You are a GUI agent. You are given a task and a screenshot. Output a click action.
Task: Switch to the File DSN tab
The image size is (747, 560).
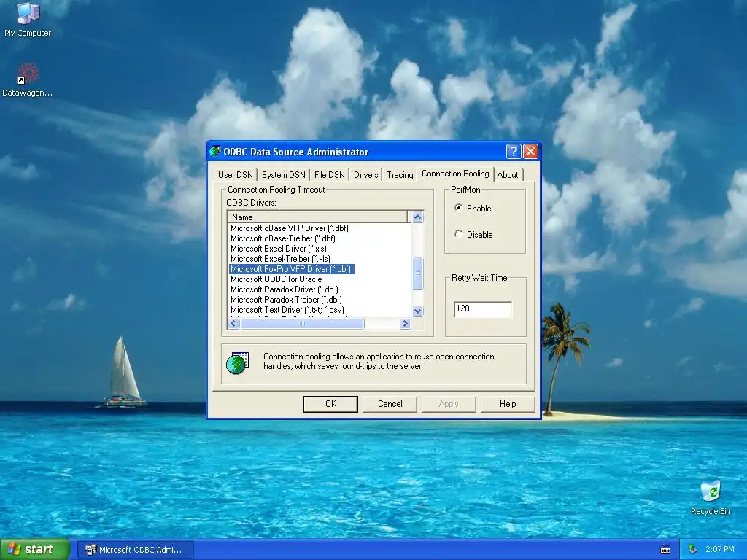click(x=329, y=175)
